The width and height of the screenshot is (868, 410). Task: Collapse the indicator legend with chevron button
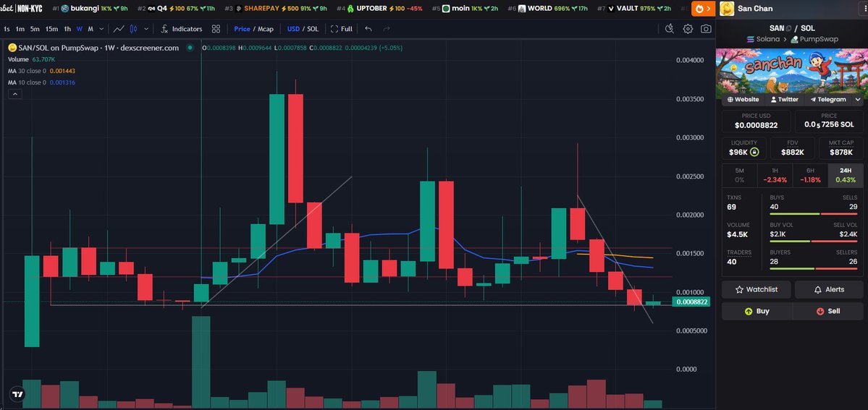click(x=15, y=94)
